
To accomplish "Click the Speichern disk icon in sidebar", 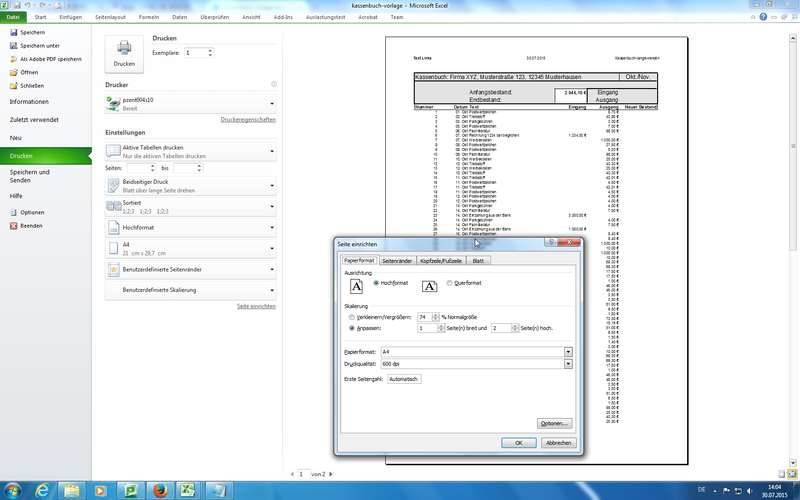I will click(x=13, y=33).
